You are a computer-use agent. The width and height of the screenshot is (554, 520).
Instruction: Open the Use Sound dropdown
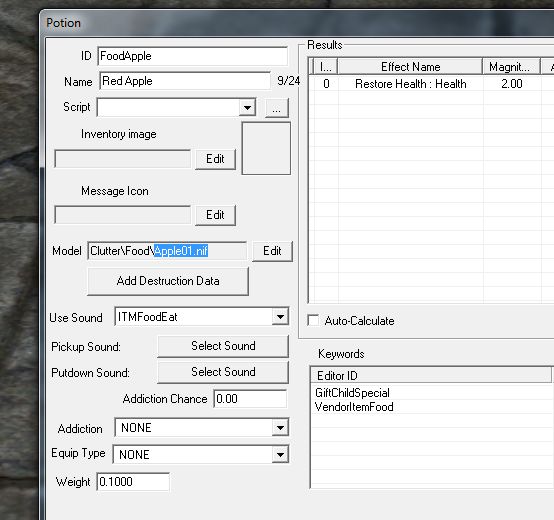[280, 317]
